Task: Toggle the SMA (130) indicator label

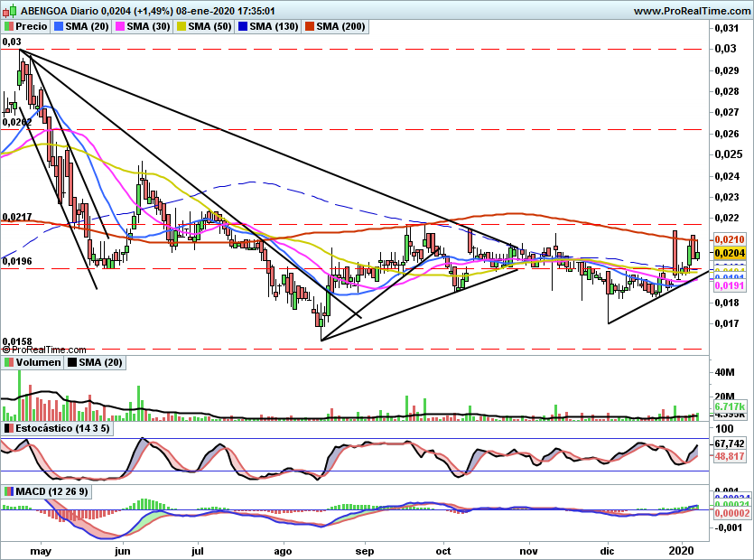Action: (x=274, y=26)
